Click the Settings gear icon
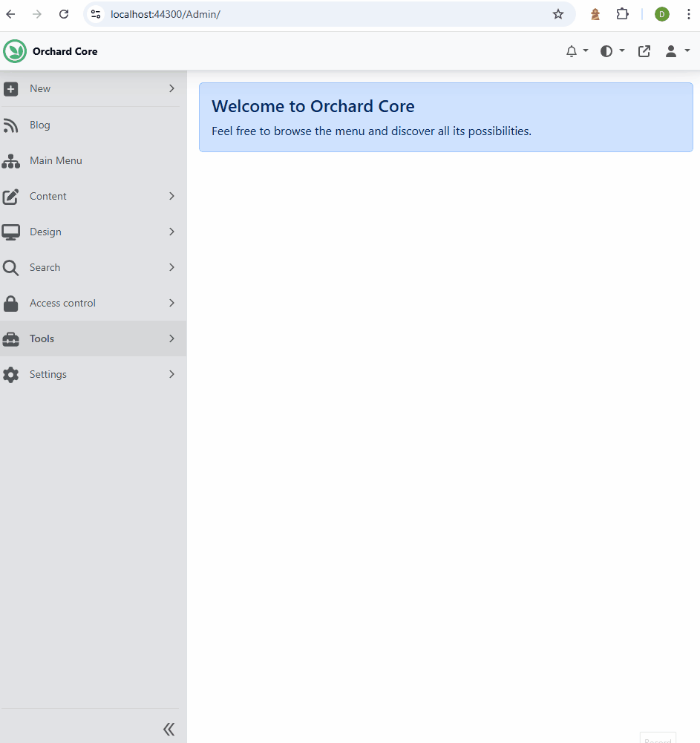Image resolution: width=700 pixels, height=743 pixels. point(11,374)
